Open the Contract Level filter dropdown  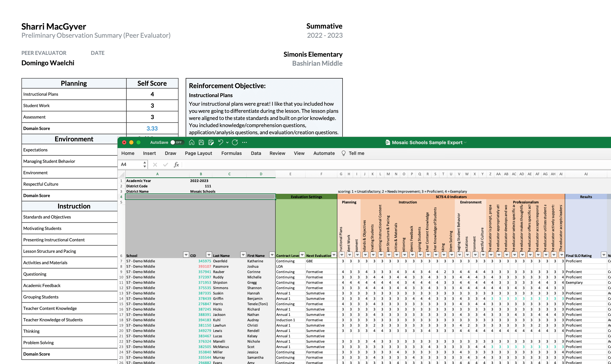coord(302,255)
